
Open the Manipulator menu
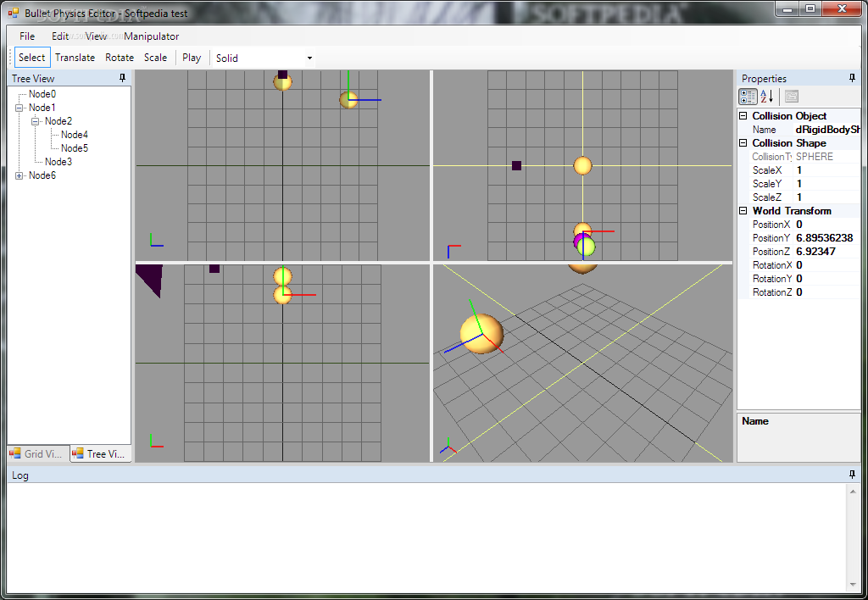click(x=151, y=36)
